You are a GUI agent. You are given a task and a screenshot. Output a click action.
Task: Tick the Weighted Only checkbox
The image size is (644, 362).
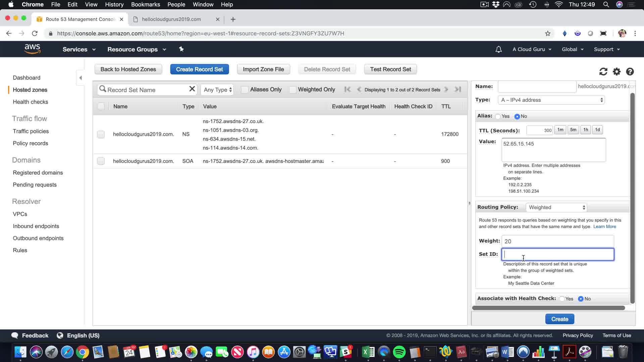pos(292,89)
